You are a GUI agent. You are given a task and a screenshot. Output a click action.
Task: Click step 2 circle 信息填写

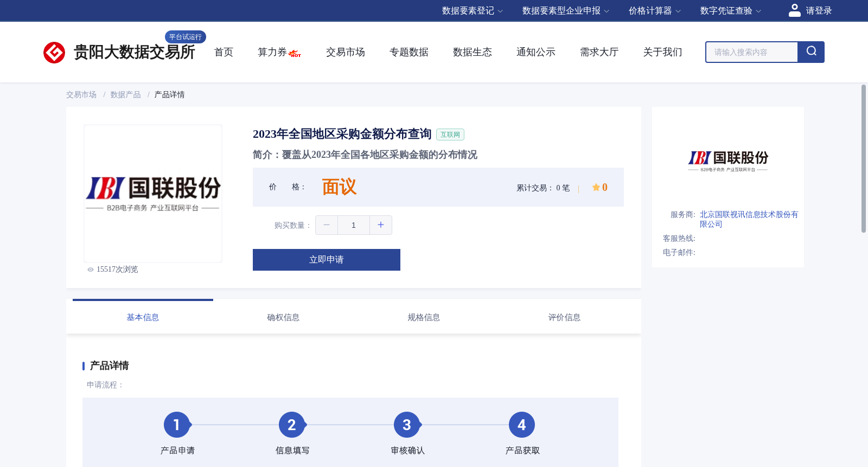(x=292, y=425)
